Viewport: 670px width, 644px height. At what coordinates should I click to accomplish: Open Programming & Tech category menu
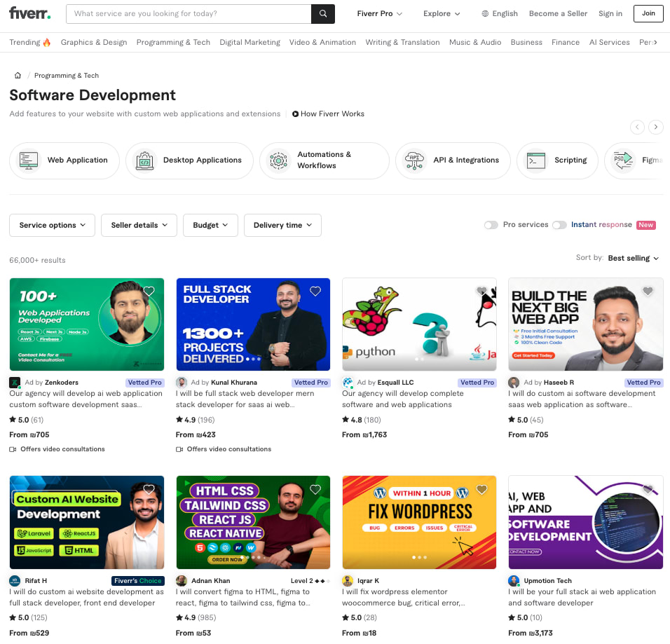(x=173, y=42)
